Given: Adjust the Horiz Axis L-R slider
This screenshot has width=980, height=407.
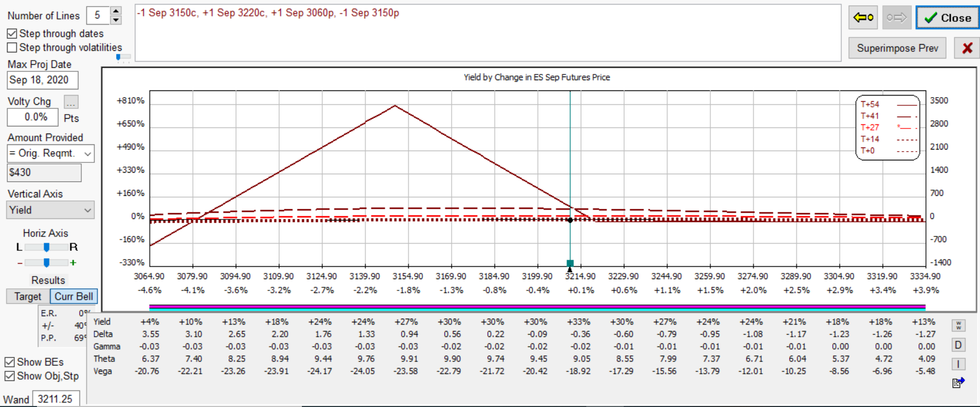Looking at the screenshot, I should pos(46,247).
